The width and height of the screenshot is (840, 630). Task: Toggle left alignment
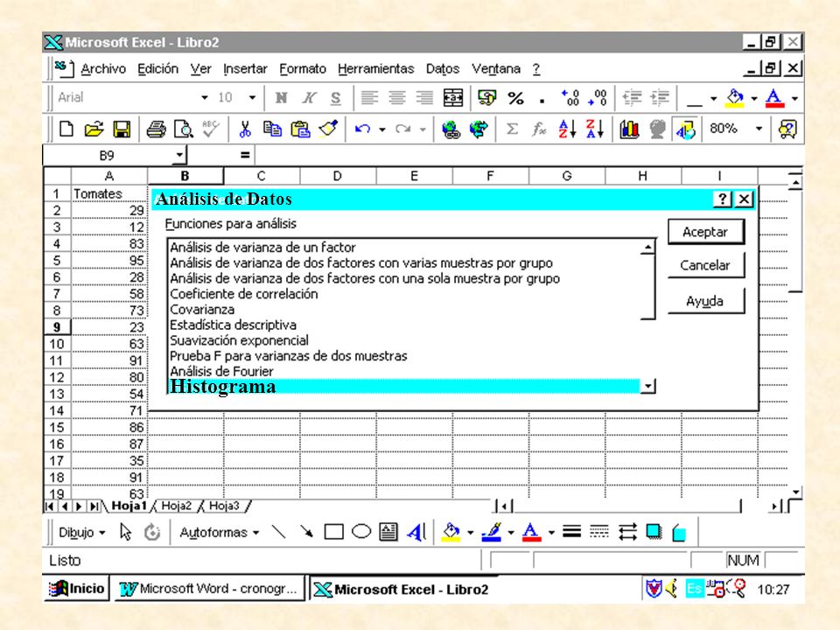click(x=369, y=97)
